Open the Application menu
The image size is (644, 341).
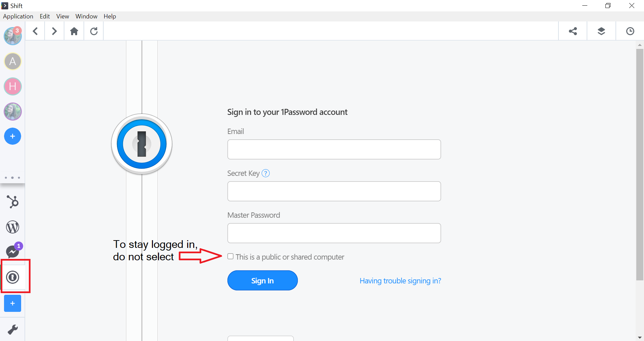[18, 16]
